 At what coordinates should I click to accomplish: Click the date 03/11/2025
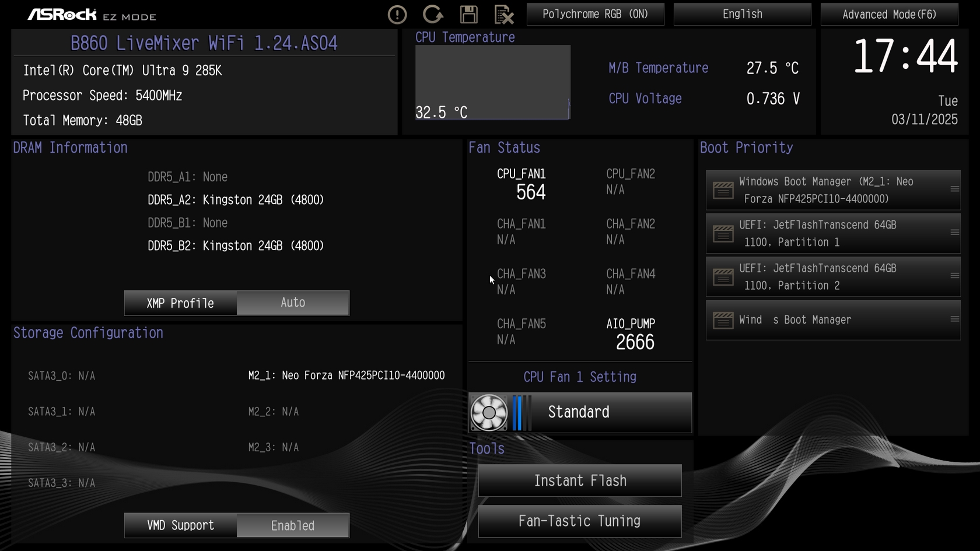(x=925, y=120)
